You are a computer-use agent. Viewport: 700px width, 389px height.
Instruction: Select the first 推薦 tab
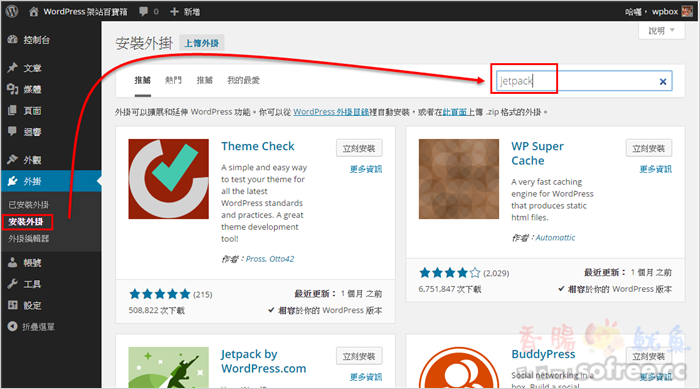click(x=143, y=80)
